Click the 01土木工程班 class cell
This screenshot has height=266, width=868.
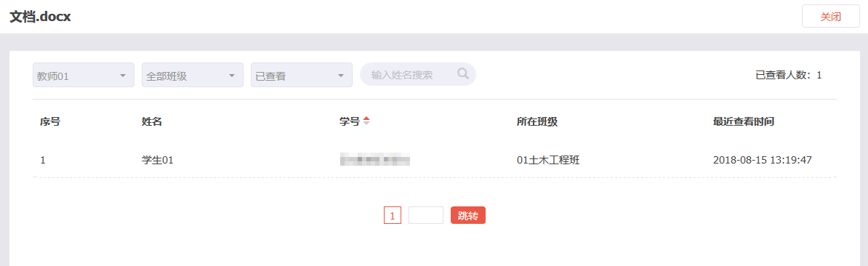click(548, 161)
